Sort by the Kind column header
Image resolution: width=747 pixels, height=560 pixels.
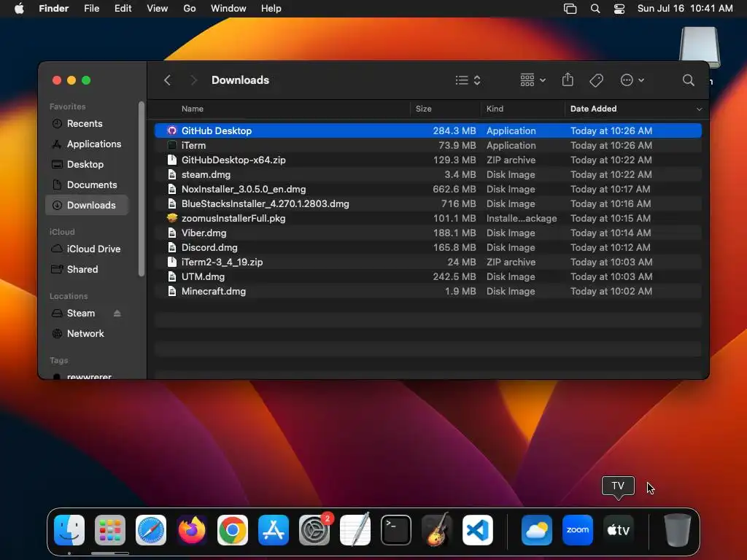(x=495, y=109)
